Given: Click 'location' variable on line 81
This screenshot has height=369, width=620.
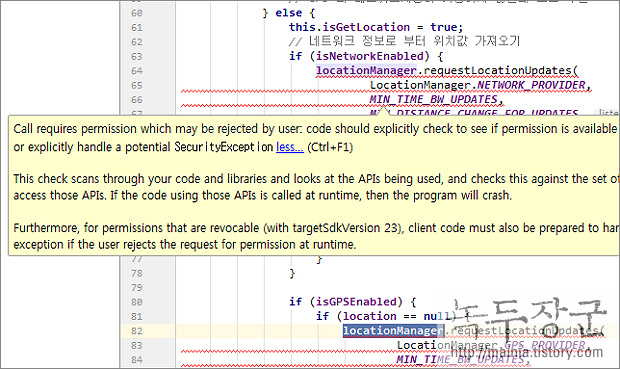Looking at the screenshot, I should 369,316.
